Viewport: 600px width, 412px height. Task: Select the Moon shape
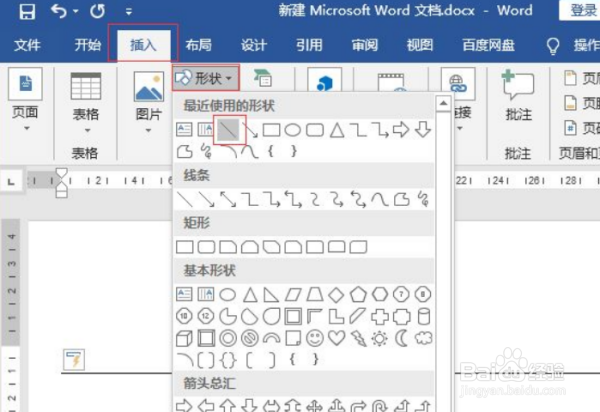pyautogui.click(x=401, y=338)
